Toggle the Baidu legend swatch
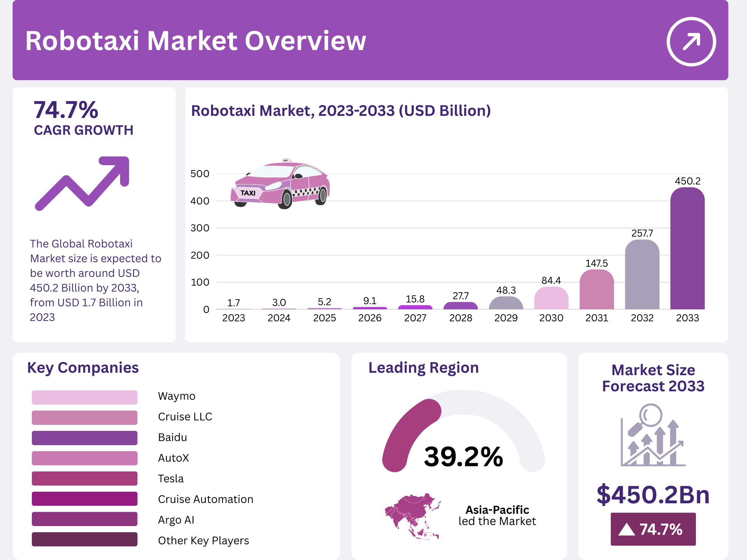747x560 pixels. [85, 437]
